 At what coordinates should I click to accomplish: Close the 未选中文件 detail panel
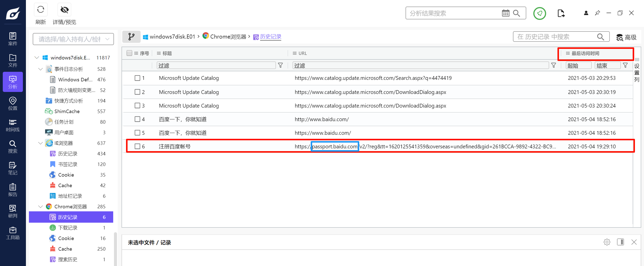(634, 242)
